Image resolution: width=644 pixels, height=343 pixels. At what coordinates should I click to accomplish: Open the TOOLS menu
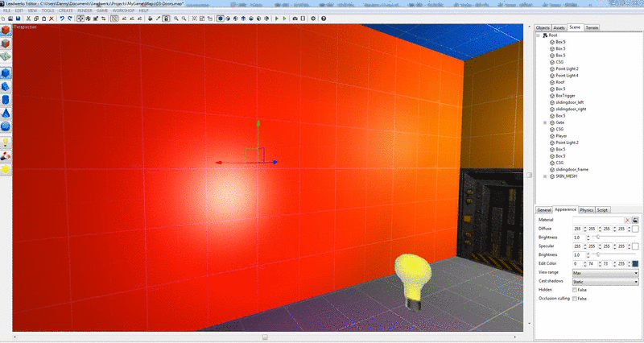tap(47, 10)
